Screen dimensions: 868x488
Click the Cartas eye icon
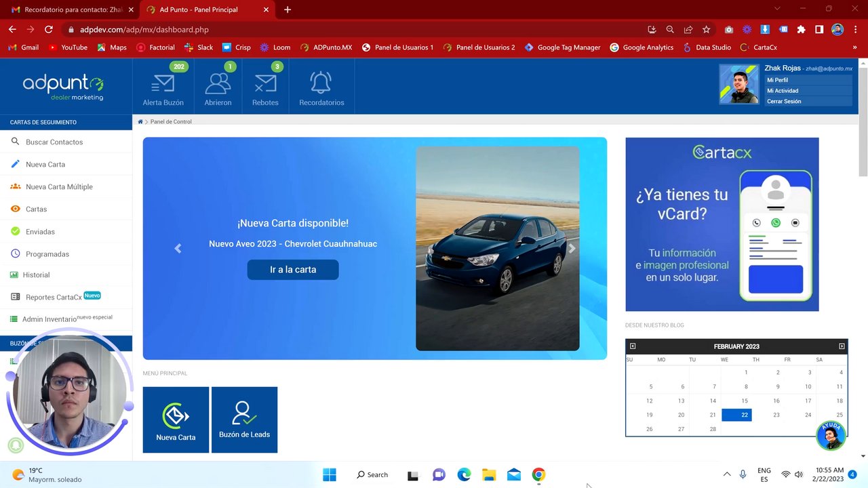click(15, 209)
